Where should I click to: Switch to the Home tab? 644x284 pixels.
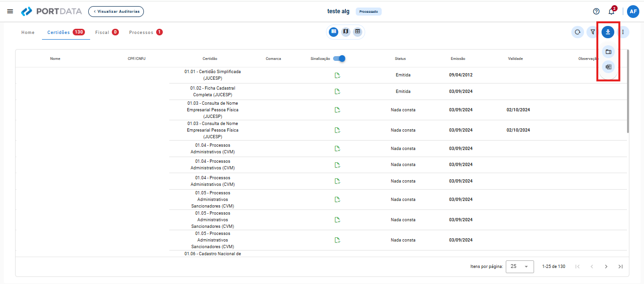pos(28,33)
